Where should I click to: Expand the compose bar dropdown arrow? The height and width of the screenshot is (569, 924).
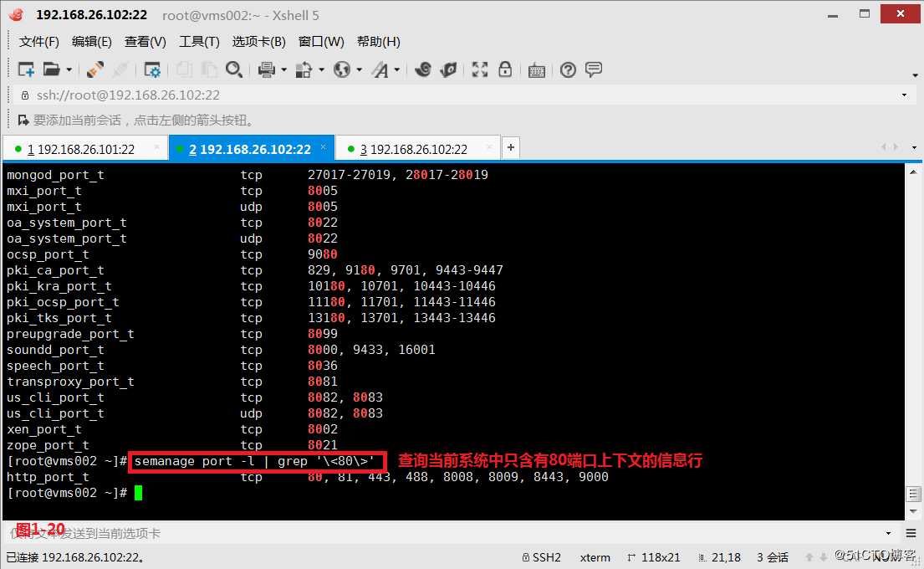(888, 533)
